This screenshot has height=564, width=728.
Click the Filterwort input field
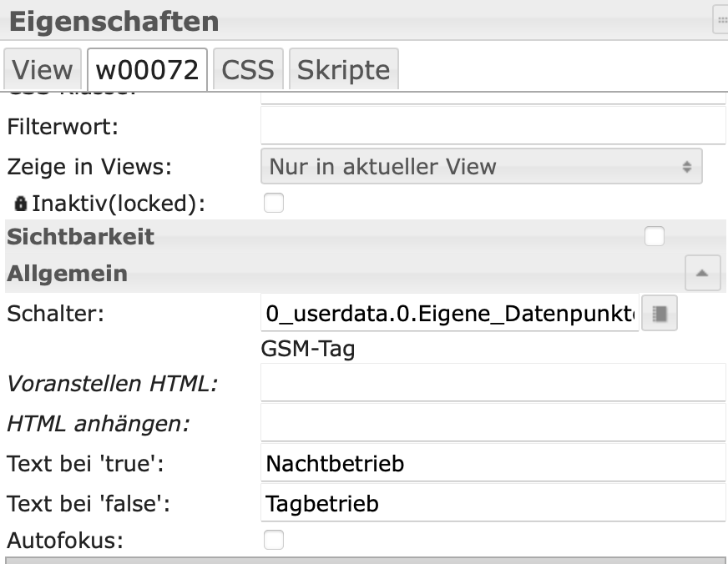coord(493,127)
